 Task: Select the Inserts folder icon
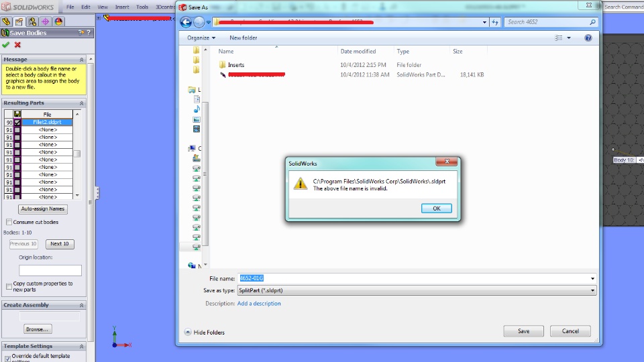pos(222,65)
